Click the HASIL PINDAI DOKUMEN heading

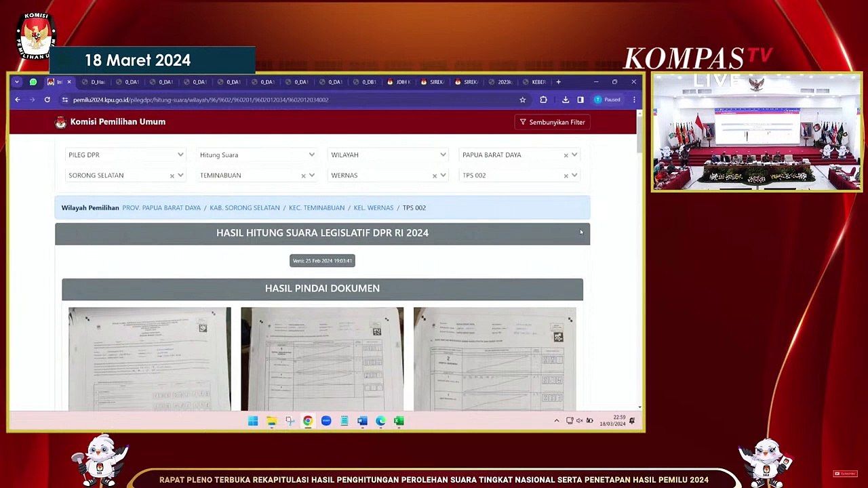click(322, 289)
